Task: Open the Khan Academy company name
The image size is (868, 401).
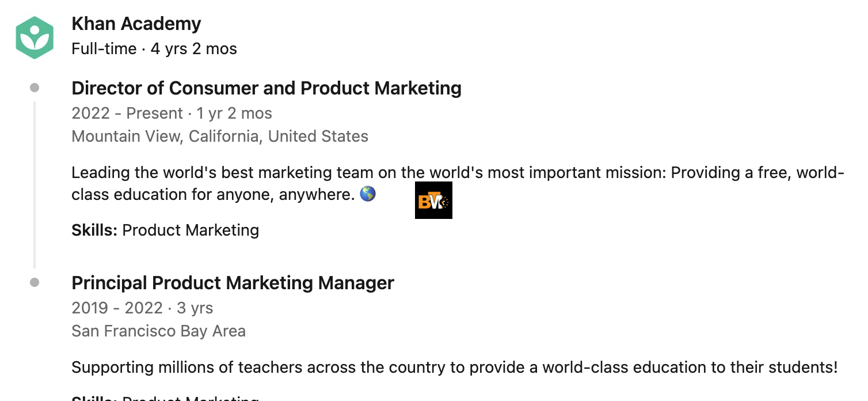Action: click(136, 24)
